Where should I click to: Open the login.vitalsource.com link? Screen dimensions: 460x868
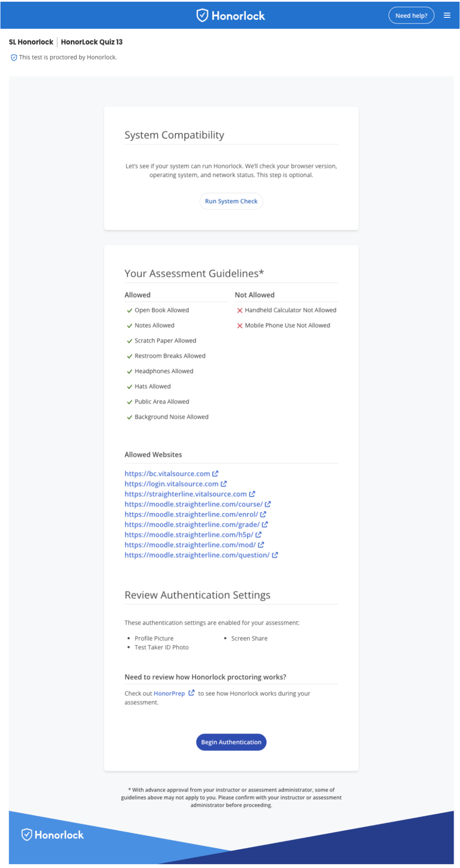click(x=171, y=484)
